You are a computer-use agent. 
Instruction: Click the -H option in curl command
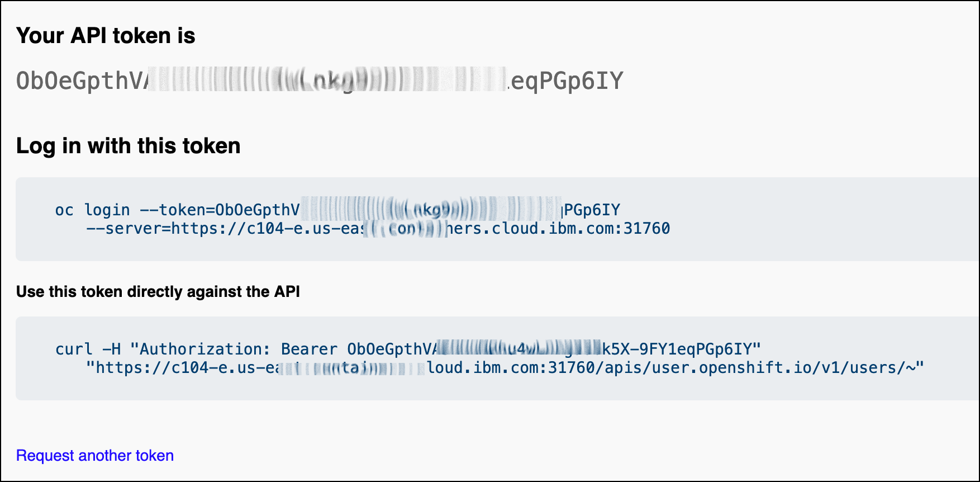click(111, 349)
